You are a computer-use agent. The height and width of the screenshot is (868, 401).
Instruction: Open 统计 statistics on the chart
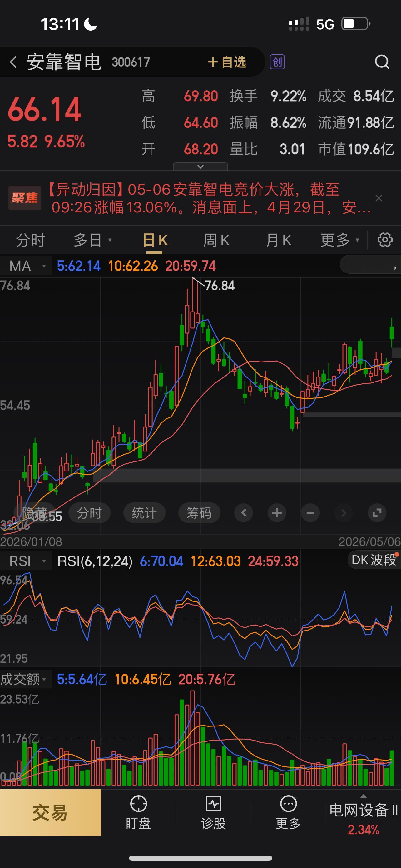pyautogui.click(x=144, y=513)
